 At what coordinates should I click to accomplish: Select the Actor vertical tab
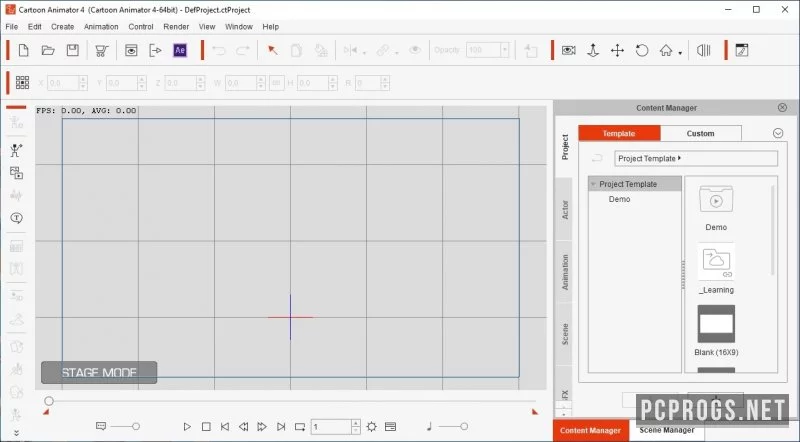[564, 210]
